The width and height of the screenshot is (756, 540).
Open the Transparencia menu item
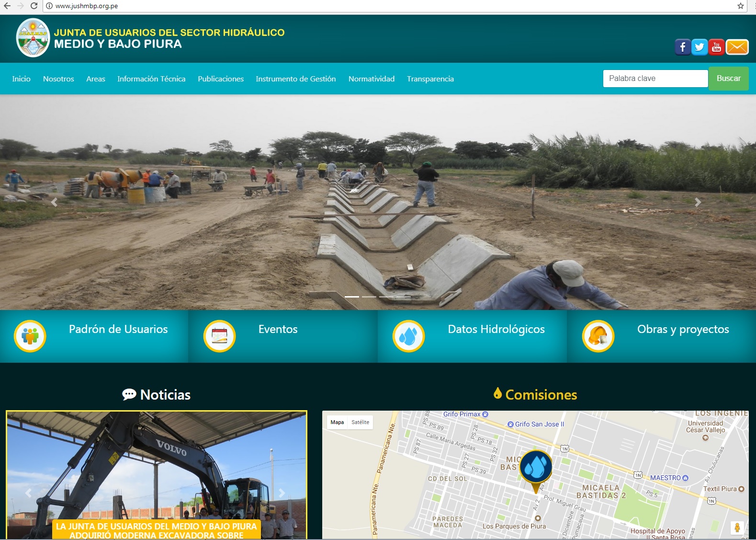[x=430, y=79]
